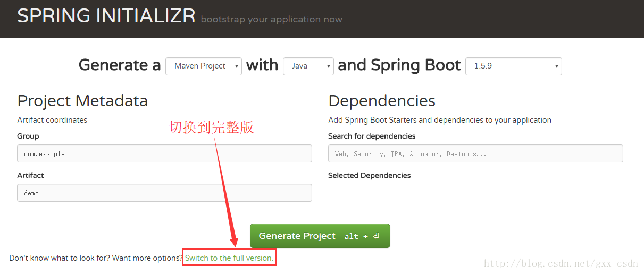Click the Group field label

click(28, 136)
